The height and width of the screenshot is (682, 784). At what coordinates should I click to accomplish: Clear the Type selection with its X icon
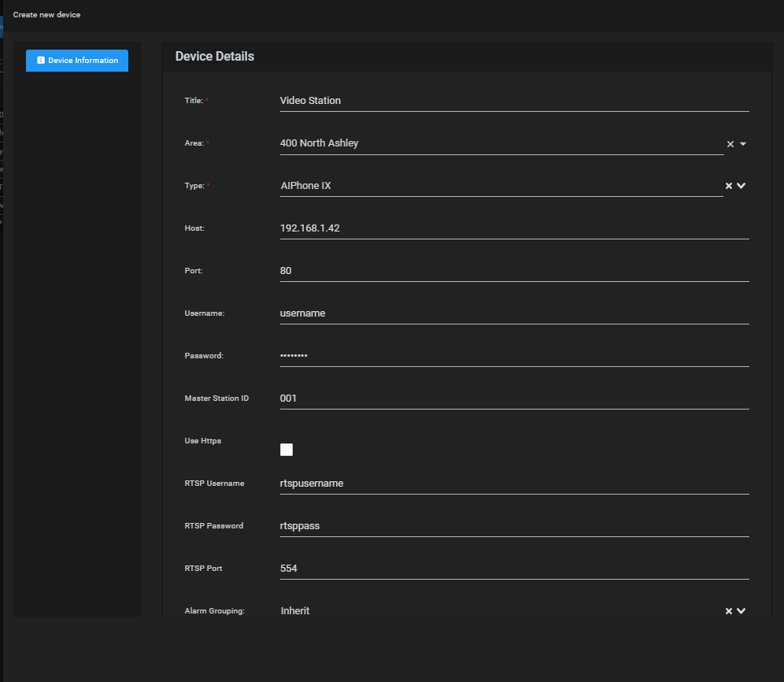point(728,186)
